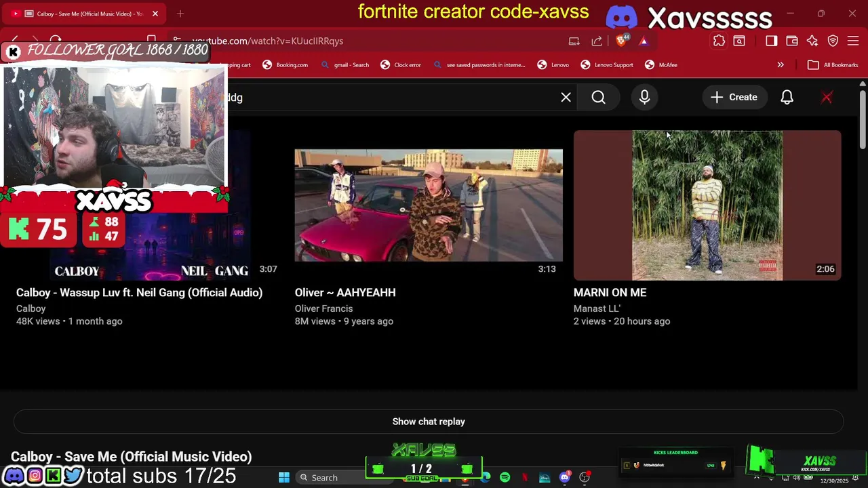Open Spotify from the taskbar
This screenshot has width=868, height=488.
pos(505,478)
